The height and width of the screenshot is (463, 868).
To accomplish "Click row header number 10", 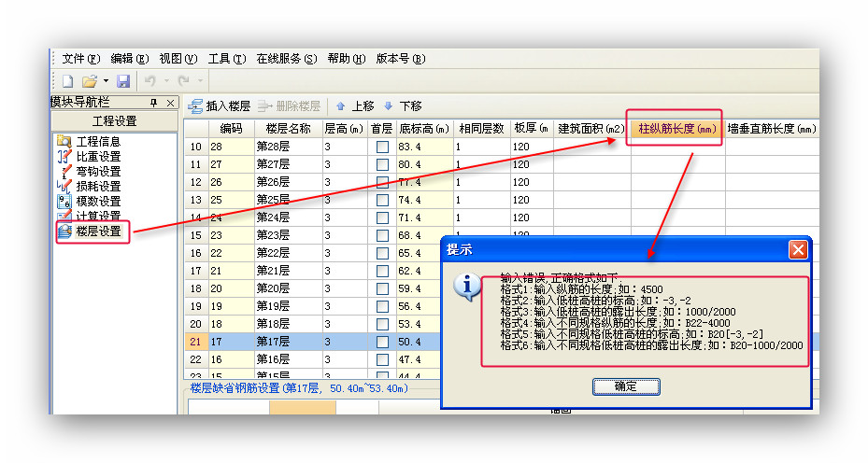I will (x=196, y=147).
